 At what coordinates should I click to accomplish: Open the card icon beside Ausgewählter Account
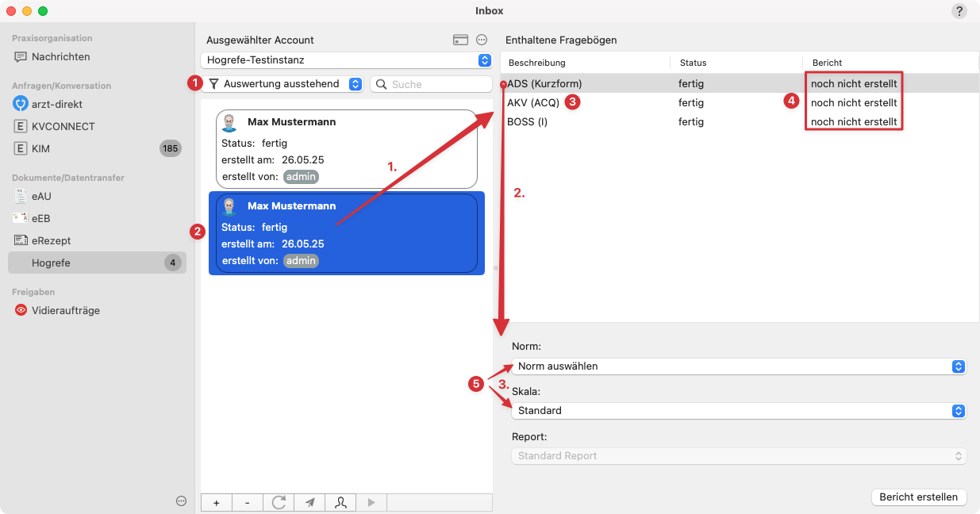click(460, 40)
